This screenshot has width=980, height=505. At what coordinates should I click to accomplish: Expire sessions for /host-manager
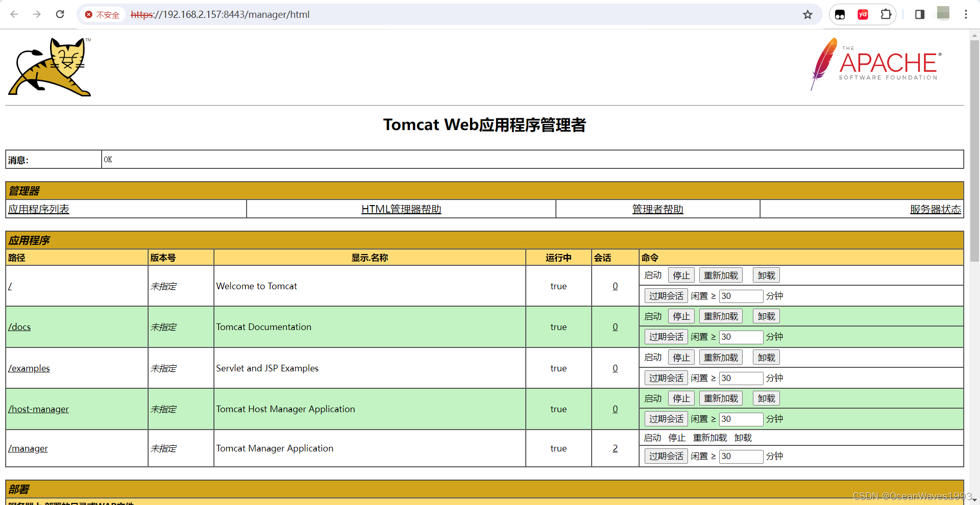(666, 419)
